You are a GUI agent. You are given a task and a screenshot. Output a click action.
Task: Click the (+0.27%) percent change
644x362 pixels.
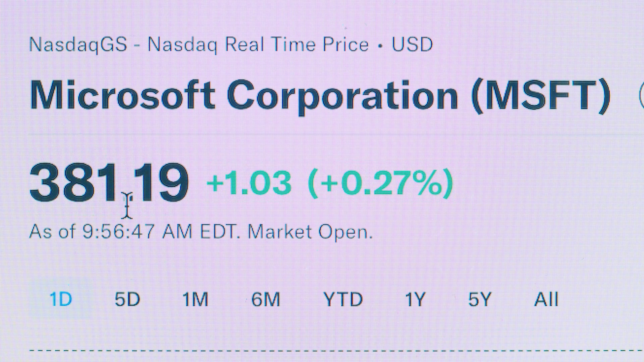coord(380,183)
